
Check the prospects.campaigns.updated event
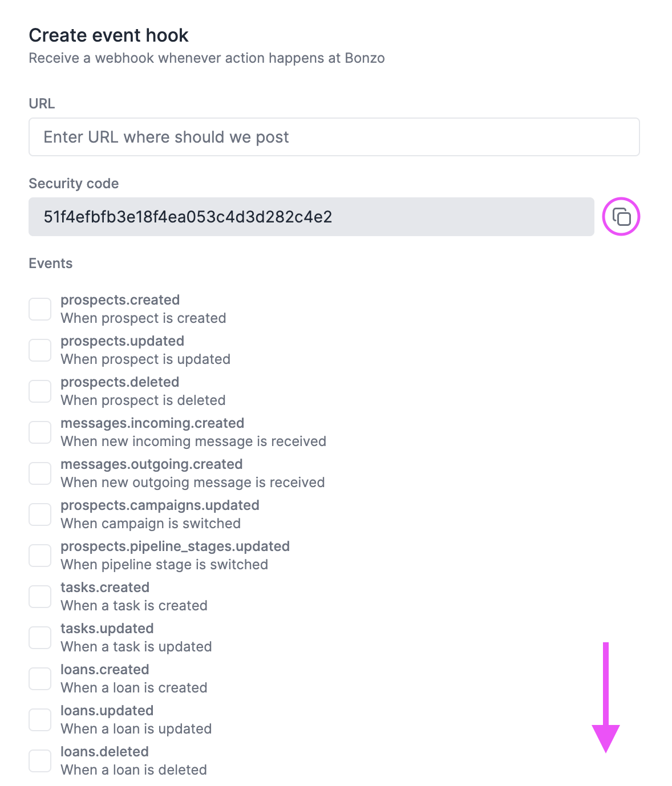click(40, 514)
